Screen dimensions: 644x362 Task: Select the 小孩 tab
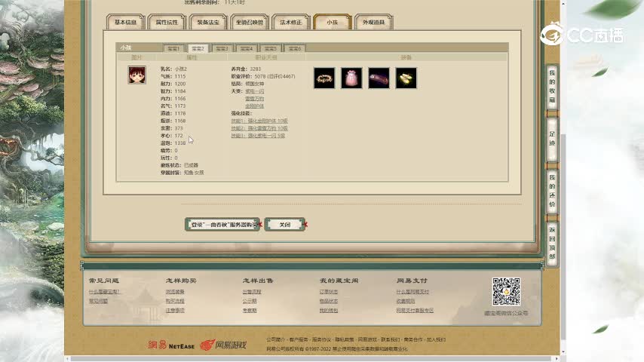333,22
